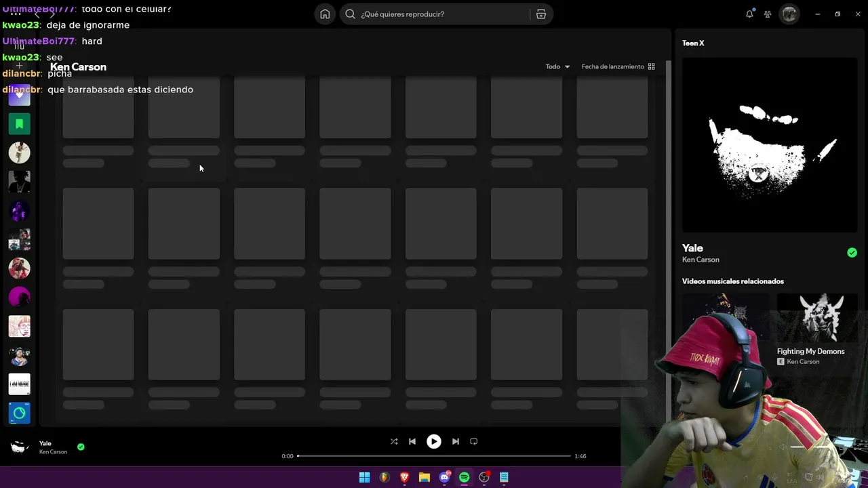Open the green bookmark Your Episodes item

(x=20, y=124)
